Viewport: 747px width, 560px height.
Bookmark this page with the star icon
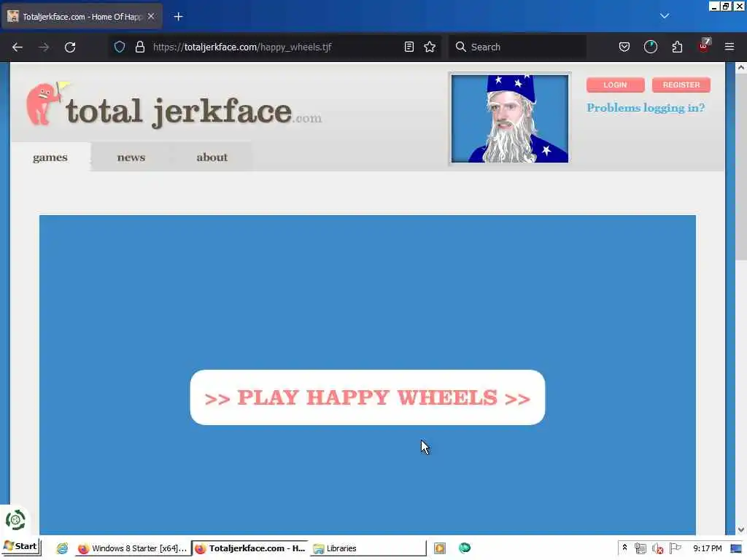tap(430, 47)
